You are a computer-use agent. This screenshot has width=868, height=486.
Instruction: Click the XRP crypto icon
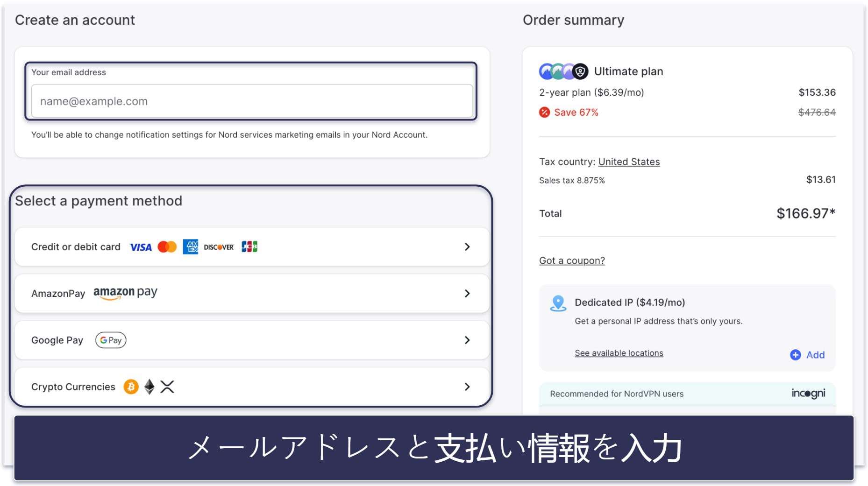pos(167,387)
